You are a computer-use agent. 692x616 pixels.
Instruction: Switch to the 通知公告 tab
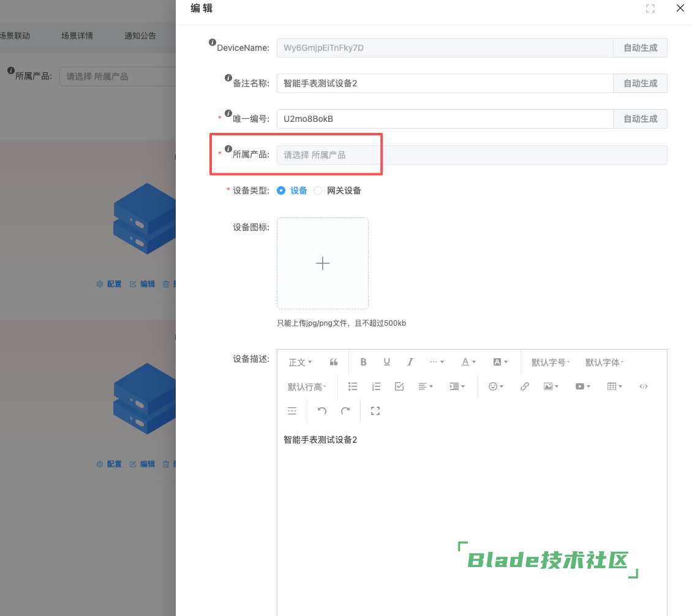tap(140, 36)
